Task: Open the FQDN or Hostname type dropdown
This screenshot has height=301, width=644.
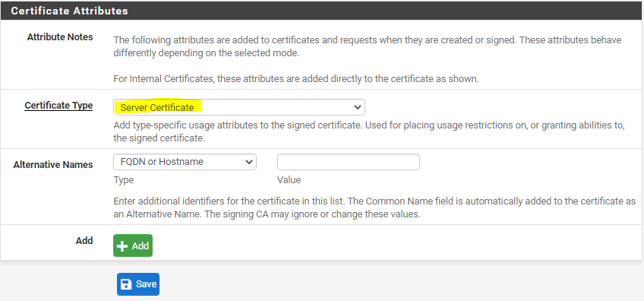Action: pos(185,162)
